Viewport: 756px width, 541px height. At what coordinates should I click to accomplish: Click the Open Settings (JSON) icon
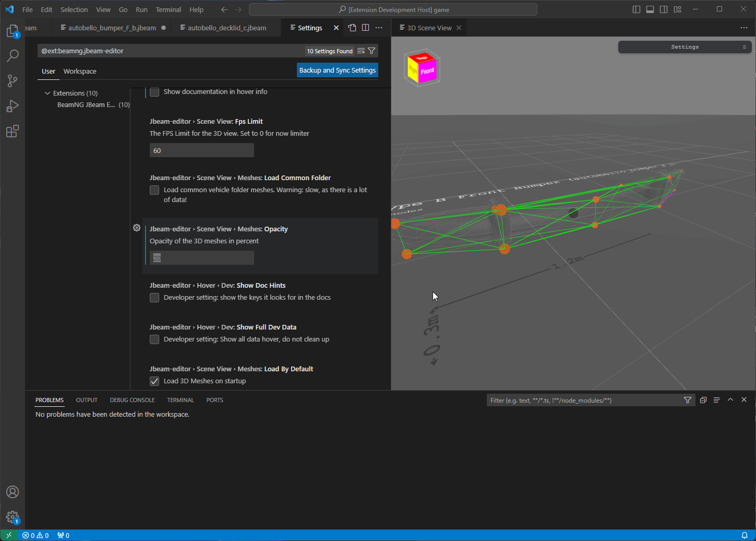pos(352,28)
